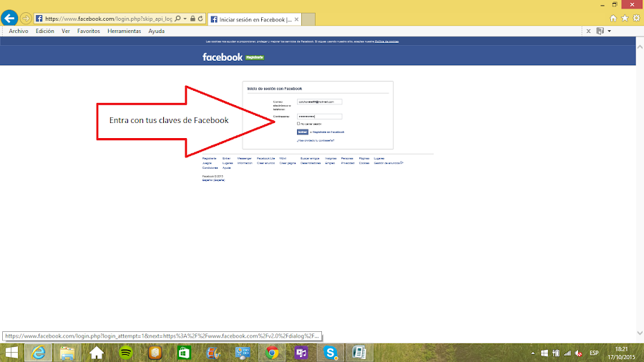Click the Messenger footer link
The image size is (644, 362).
(245, 158)
